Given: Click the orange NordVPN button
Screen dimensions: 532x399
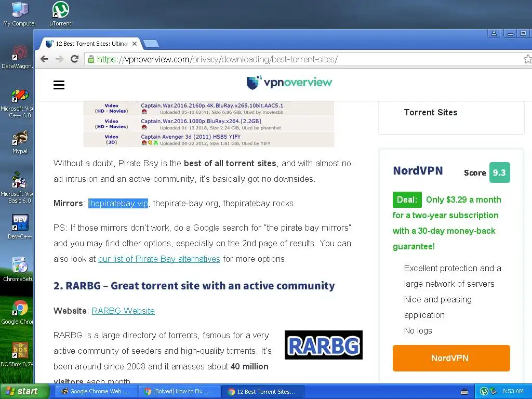Looking at the screenshot, I should click(451, 358).
